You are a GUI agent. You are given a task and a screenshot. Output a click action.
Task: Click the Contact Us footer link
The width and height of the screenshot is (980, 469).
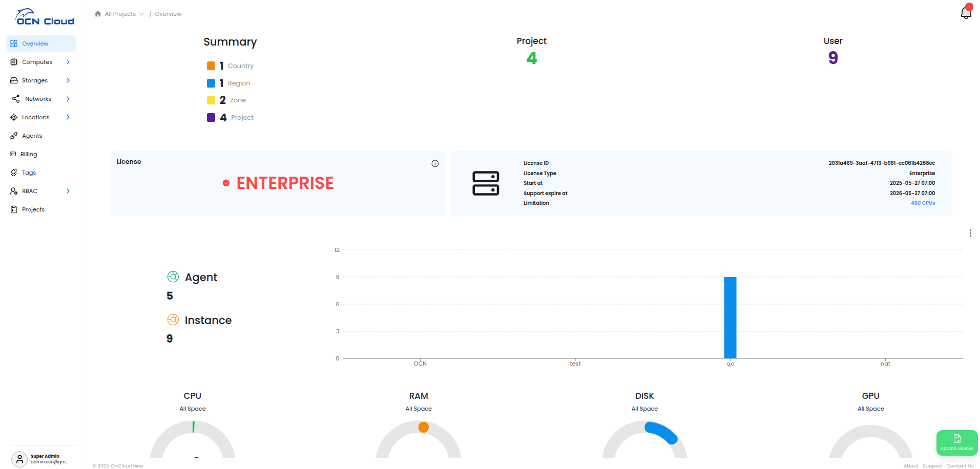click(960, 466)
